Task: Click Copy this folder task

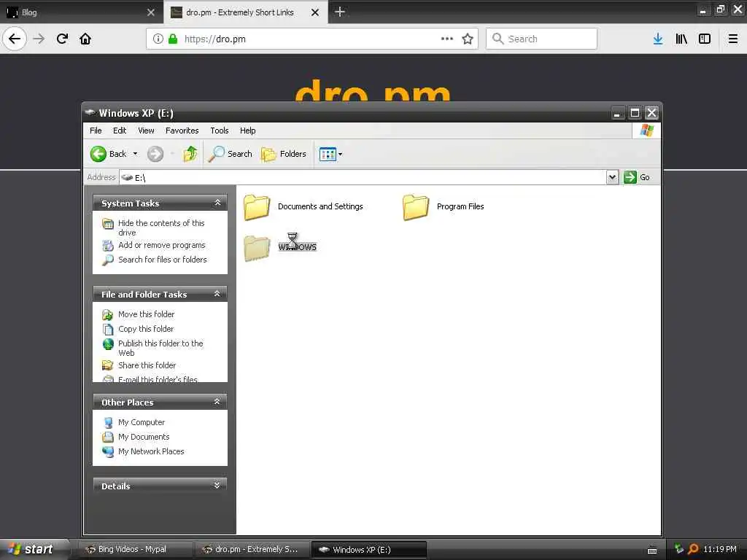Action: coord(146,329)
